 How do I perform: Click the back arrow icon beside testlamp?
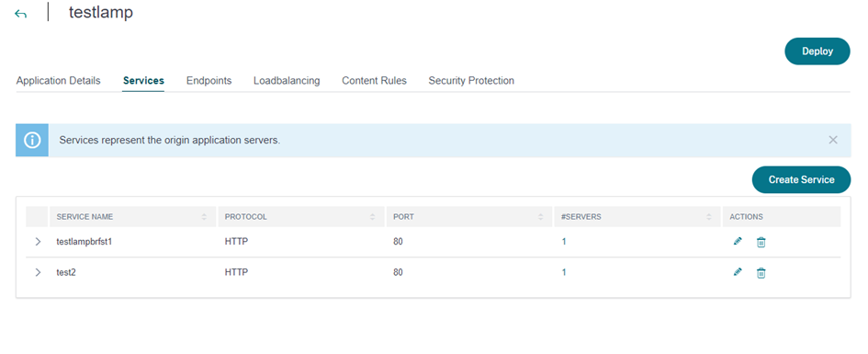pyautogui.click(x=20, y=14)
